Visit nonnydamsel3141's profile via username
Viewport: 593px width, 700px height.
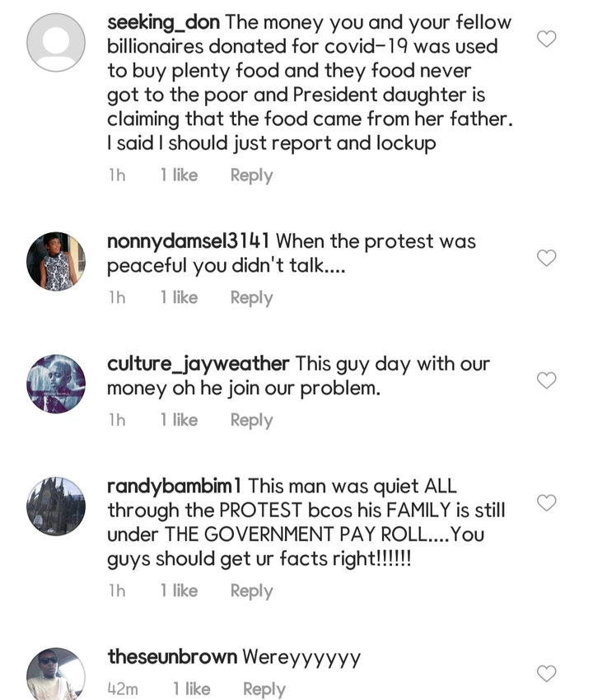[x=189, y=241]
